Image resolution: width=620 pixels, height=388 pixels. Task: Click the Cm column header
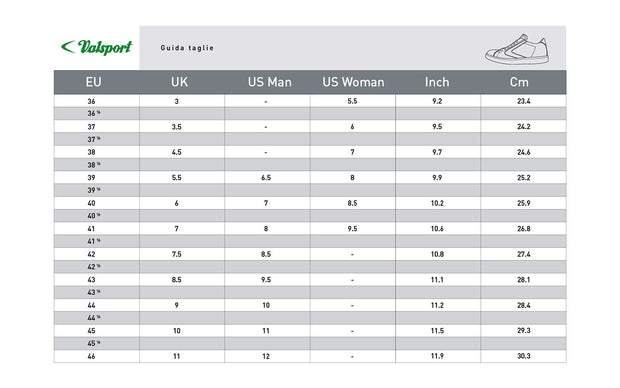pos(519,82)
